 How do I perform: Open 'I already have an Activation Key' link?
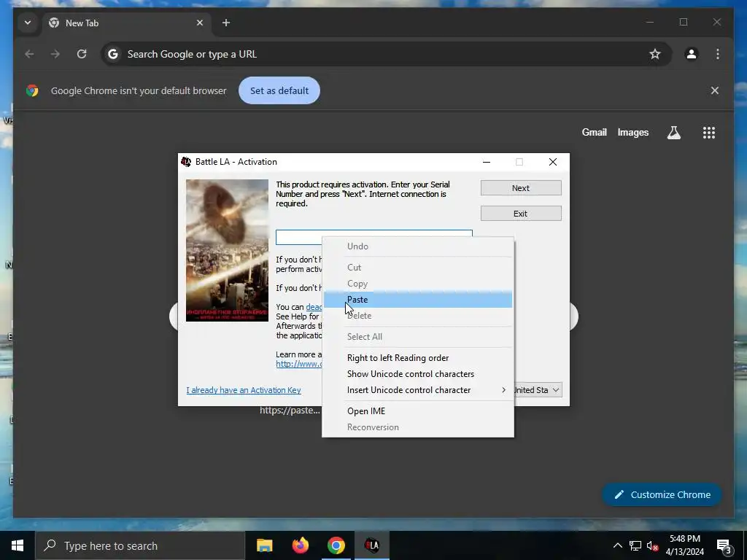(x=244, y=390)
